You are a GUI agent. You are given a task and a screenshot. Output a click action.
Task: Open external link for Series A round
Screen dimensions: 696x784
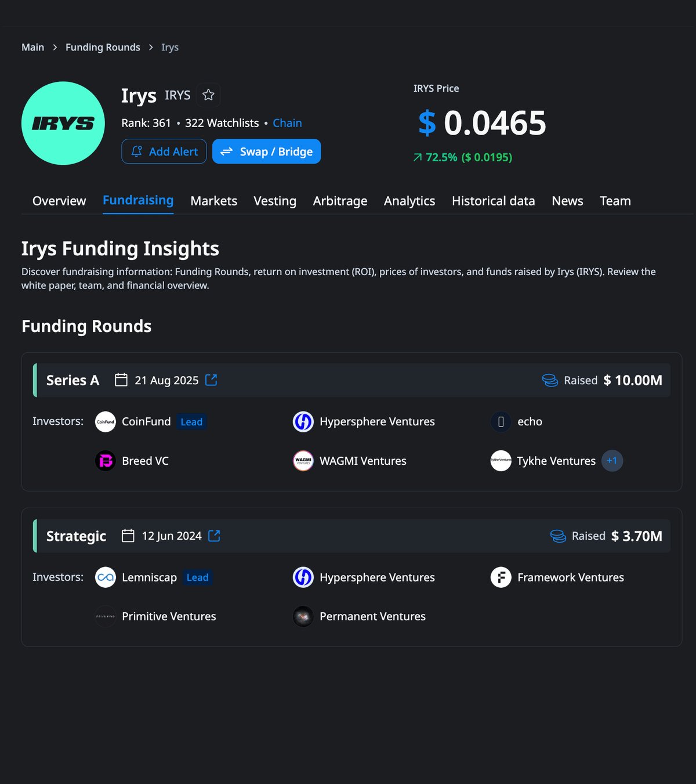pyautogui.click(x=212, y=380)
